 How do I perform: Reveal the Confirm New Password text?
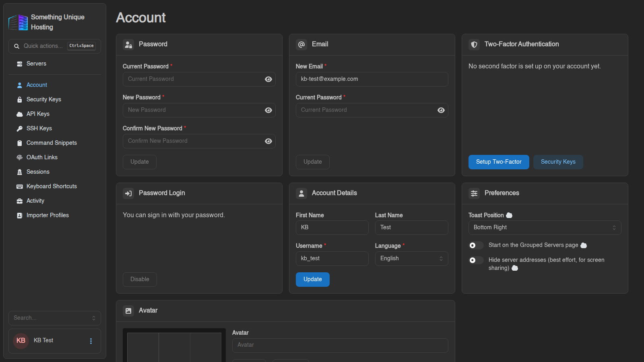click(268, 141)
